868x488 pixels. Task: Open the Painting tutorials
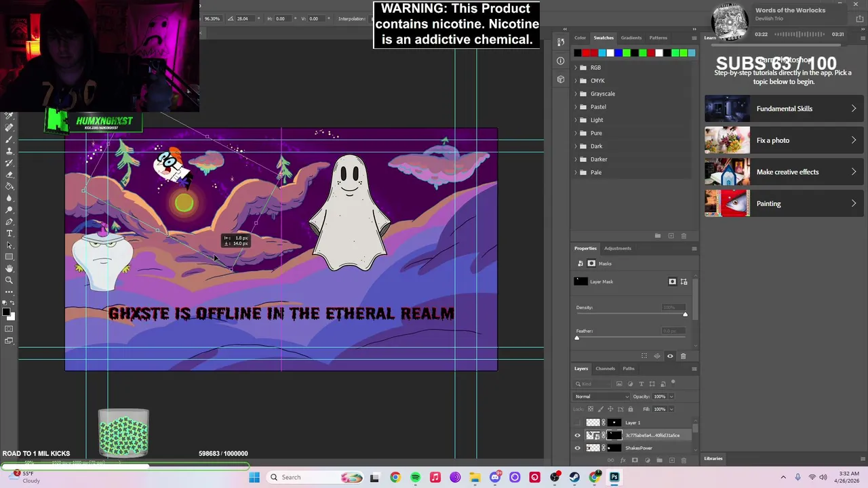click(783, 203)
